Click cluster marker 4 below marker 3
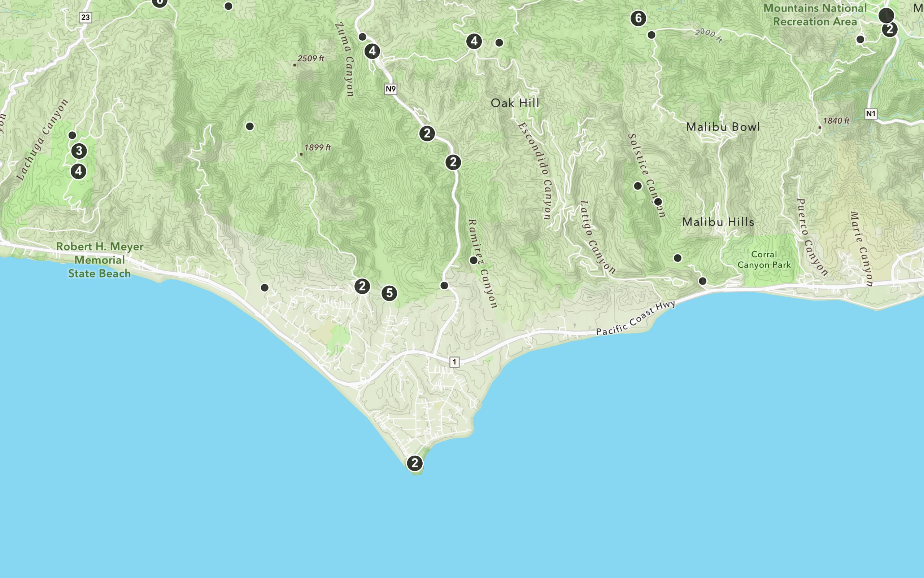924x578 pixels. tap(79, 171)
